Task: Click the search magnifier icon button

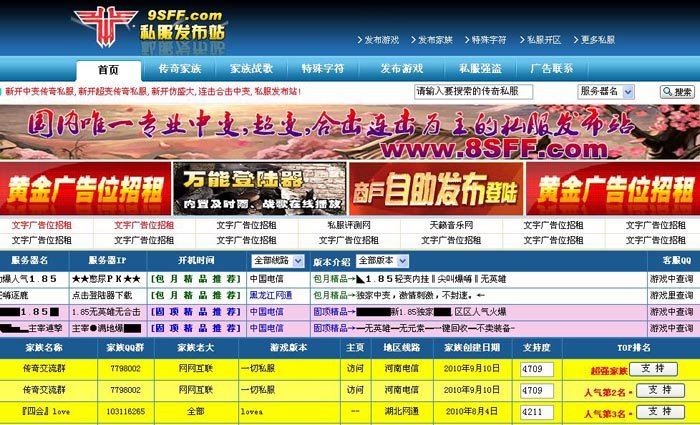Action: (x=676, y=91)
